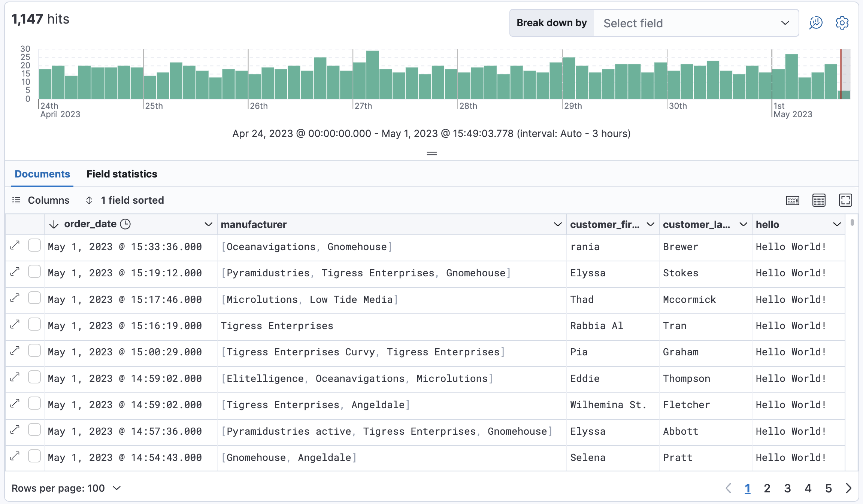Select the checkbox on the rania Brewer row
This screenshot has height=504, width=863.
tap(34, 245)
